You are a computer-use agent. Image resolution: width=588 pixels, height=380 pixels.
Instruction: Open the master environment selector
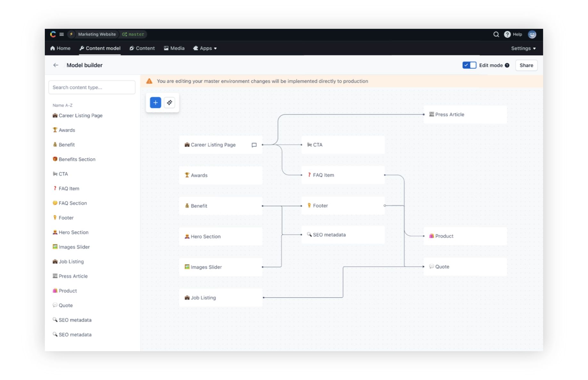[133, 34]
